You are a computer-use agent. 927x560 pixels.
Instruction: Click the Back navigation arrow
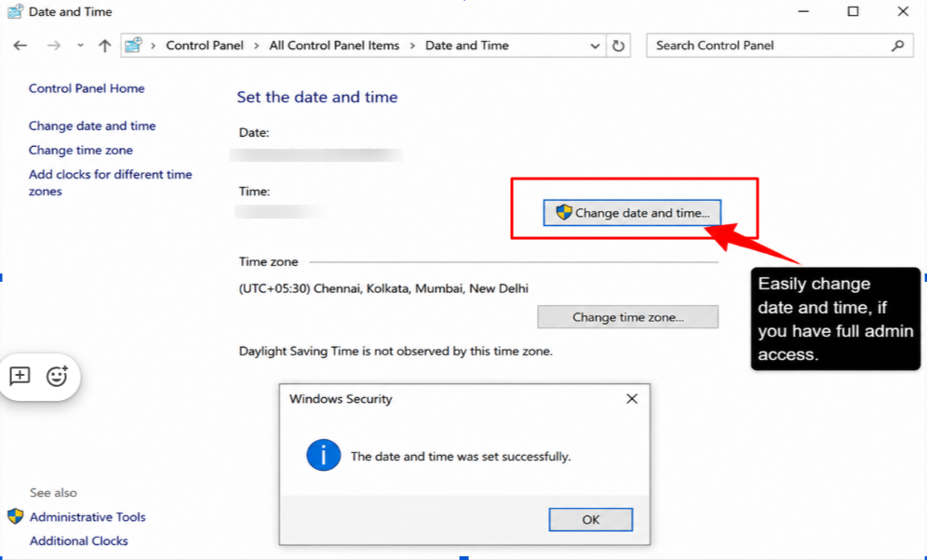pos(20,46)
